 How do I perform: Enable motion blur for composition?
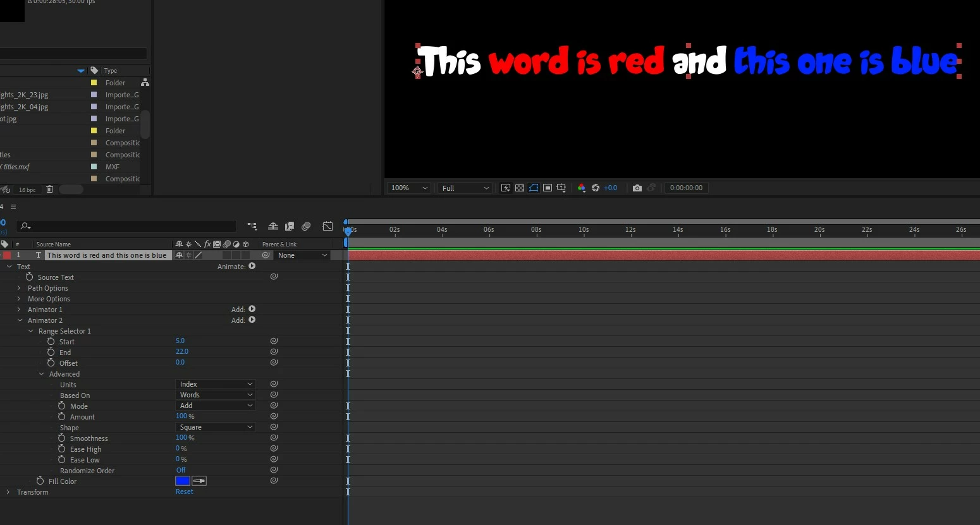pos(306,226)
